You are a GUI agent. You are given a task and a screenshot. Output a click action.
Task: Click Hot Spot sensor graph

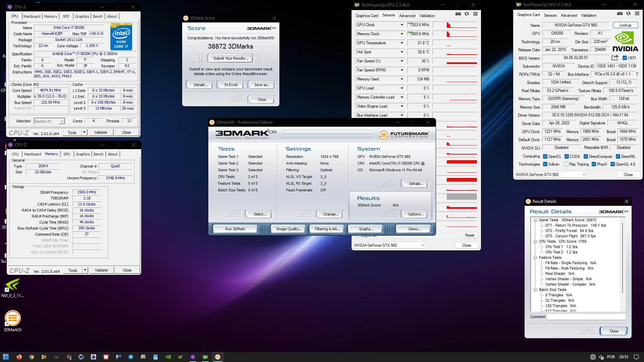click(454, 52)
